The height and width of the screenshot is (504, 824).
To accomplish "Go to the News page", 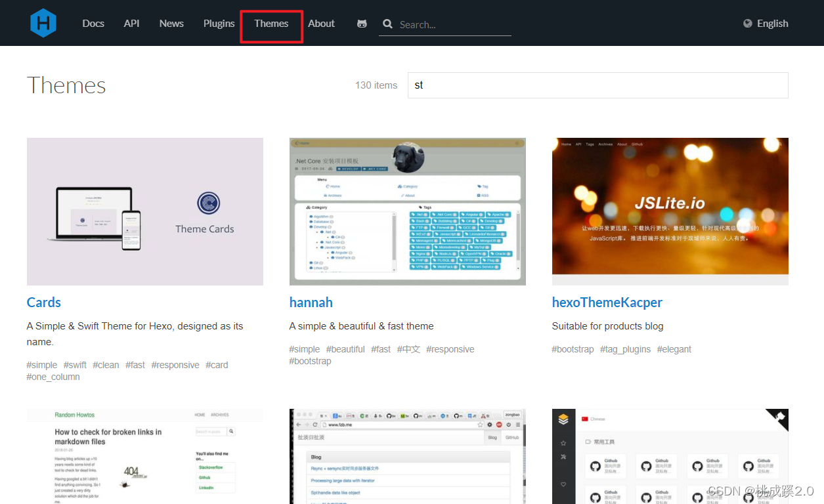I will point(171,24).
